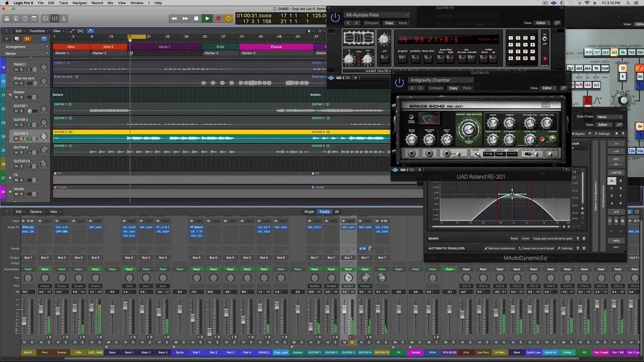The image size is (644, 362).
Task: Open Editor view dropdown in KK-Rumble Plate
Action: click(x=542, y=23)
